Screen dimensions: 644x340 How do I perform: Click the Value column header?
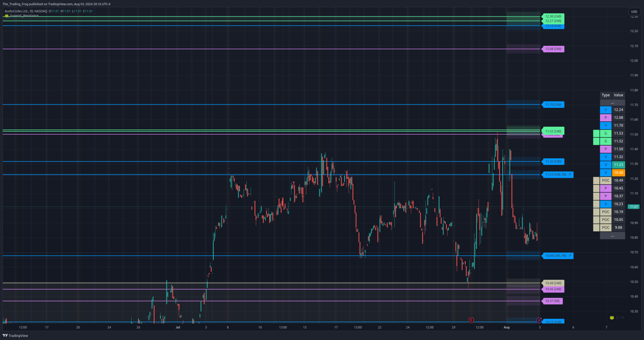click(619, 95)
